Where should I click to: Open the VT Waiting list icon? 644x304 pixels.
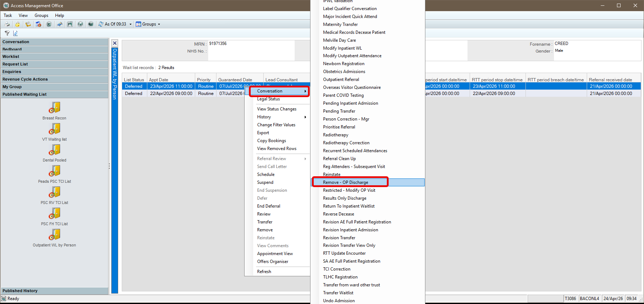point(54,129)
